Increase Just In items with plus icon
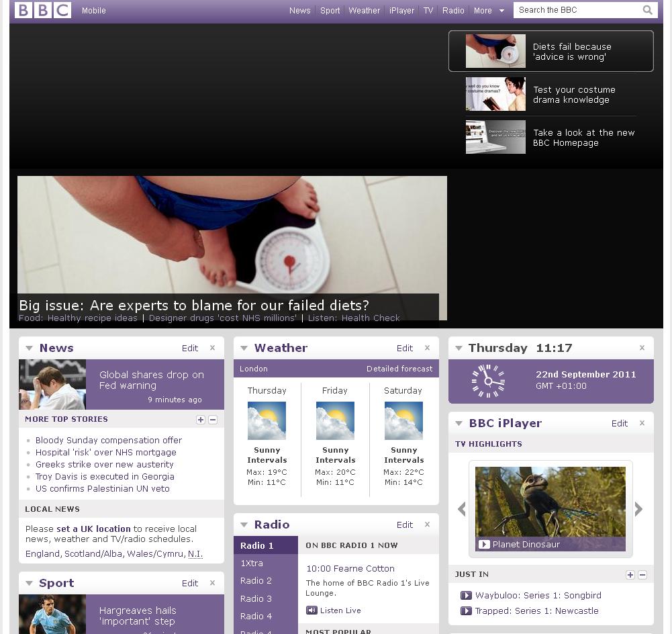Image resolution: width=672 pixels, height=634 pixels. [630, 575]
